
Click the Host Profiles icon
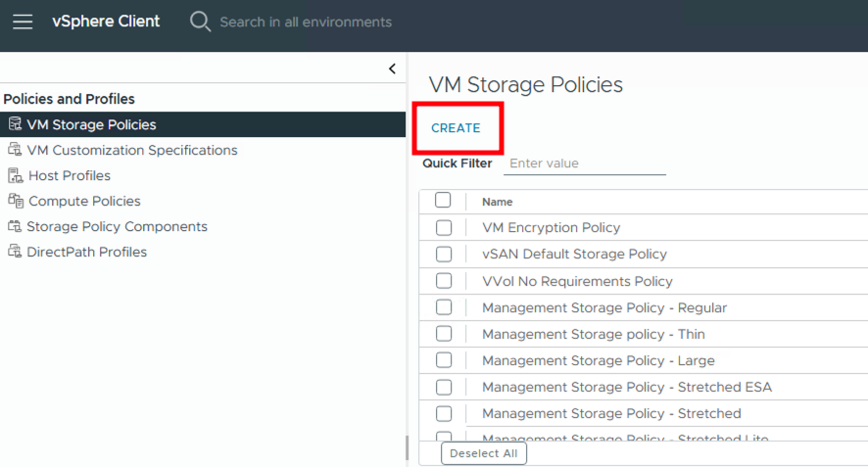coord(15,176)
